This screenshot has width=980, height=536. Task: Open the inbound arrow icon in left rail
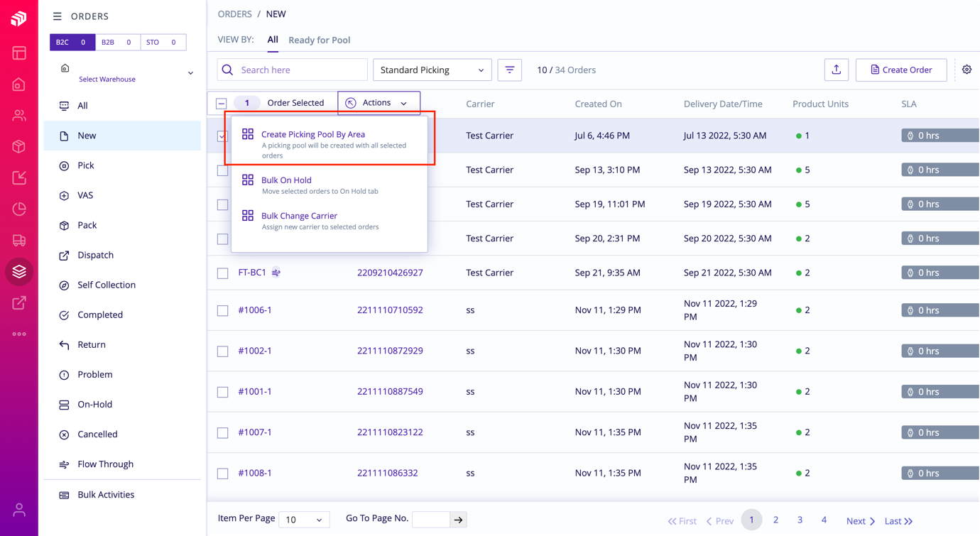tap(19, 178)
